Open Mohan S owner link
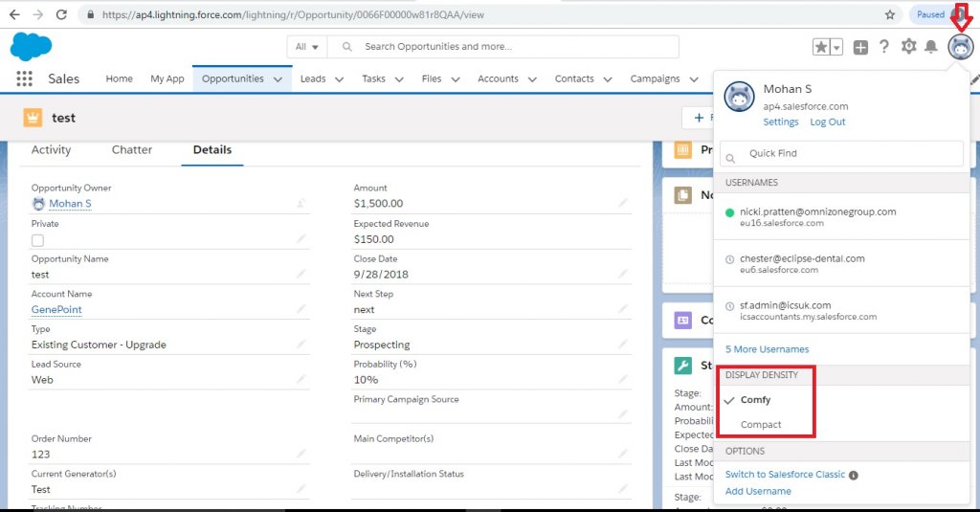This screenshot has width=980, height=512. (70, 204)
